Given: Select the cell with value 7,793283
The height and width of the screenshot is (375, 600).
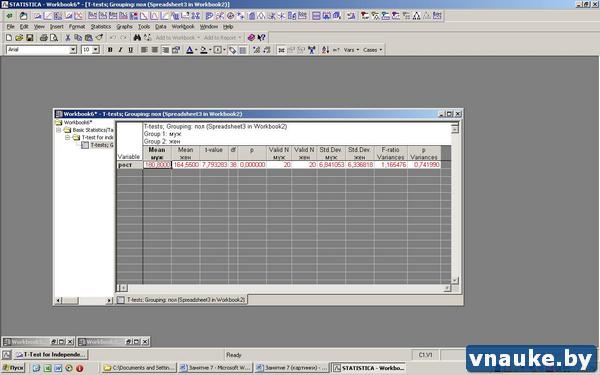Looking at the screenshot, I should [214, 165].
